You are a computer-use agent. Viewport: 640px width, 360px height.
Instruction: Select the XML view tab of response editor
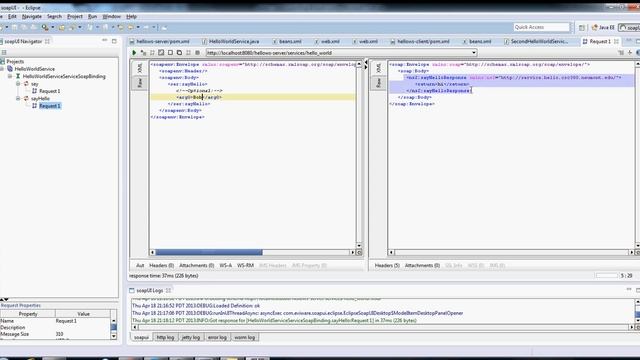(x=378, y=68)
